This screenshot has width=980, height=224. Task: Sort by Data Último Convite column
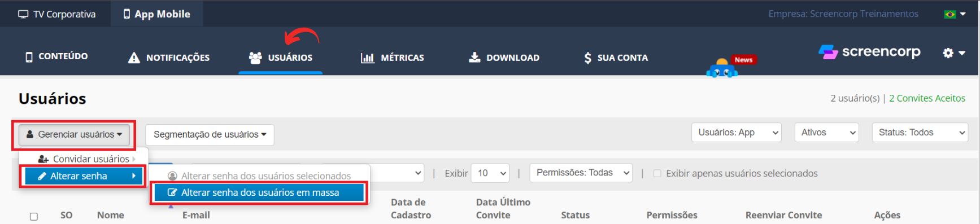pos(503,209)
